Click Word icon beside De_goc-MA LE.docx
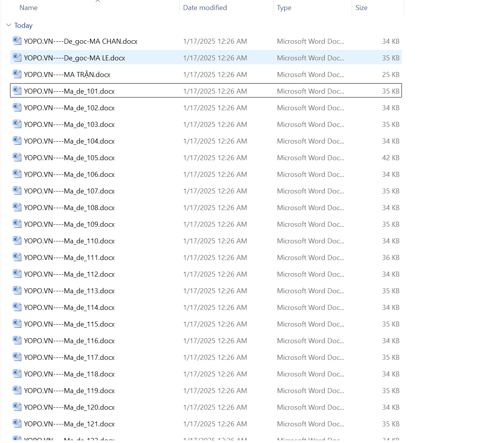The height and width of the screenshot is (443, 504). click(17, 57)
